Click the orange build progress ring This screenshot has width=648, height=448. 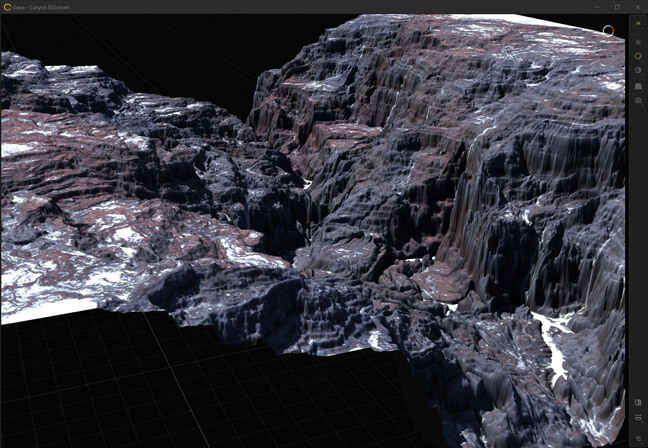tap(608, 31)
